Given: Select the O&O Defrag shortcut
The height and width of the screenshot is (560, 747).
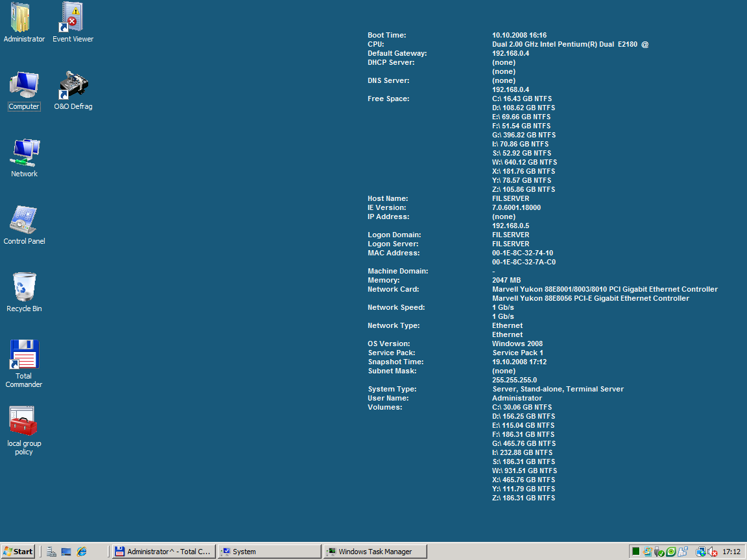Looking at the screenshot, I should tap(73, 91).
